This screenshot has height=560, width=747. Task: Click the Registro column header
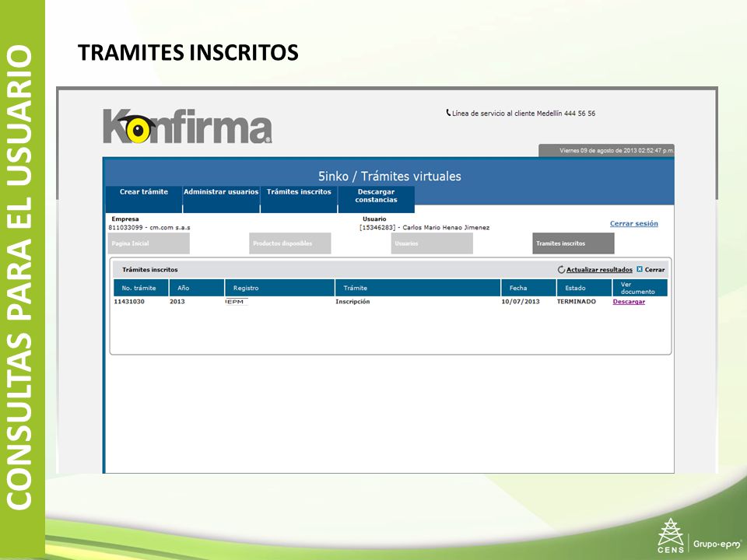tap(279, 288)
